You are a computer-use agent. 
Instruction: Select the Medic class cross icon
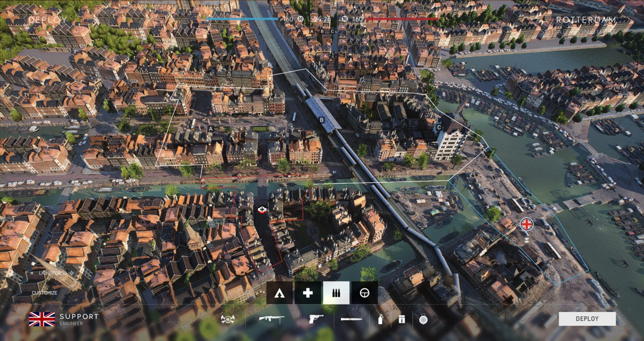[308, 293]
